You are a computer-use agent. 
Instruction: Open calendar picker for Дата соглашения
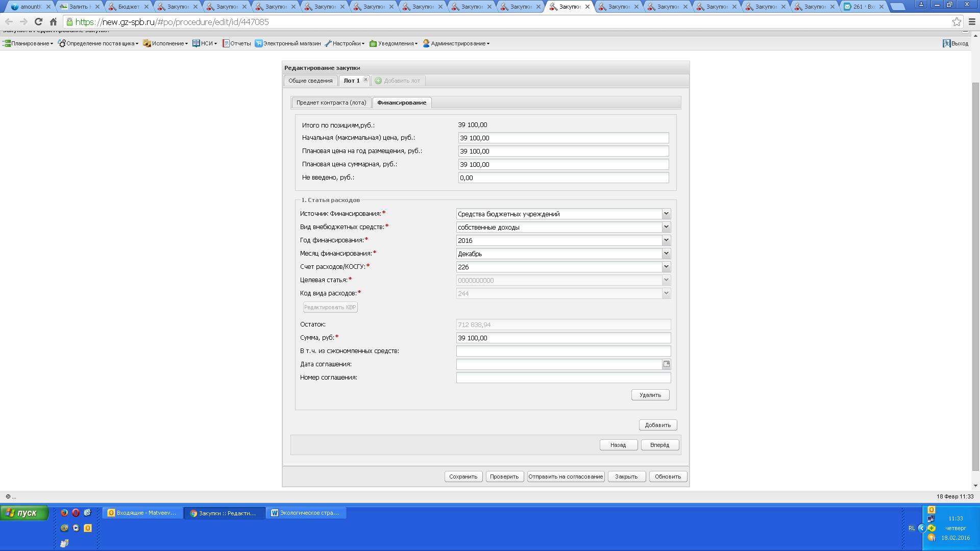coord(666,364)
